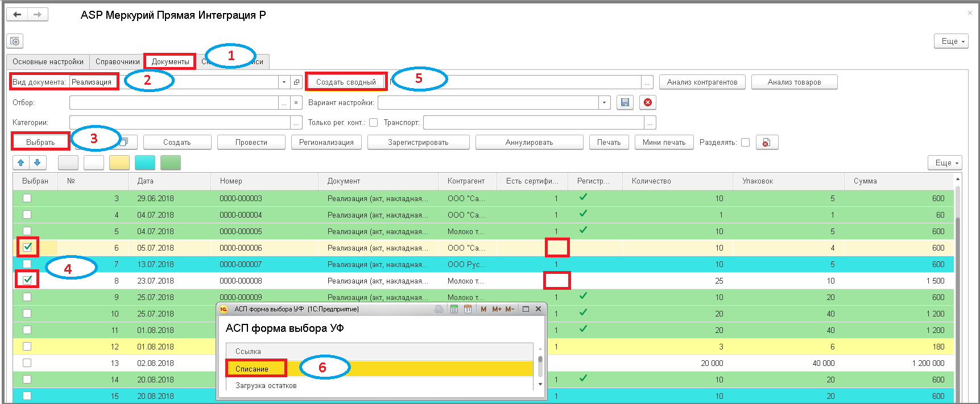Click the calculator icon in the popup title bar

click(454, 309)
